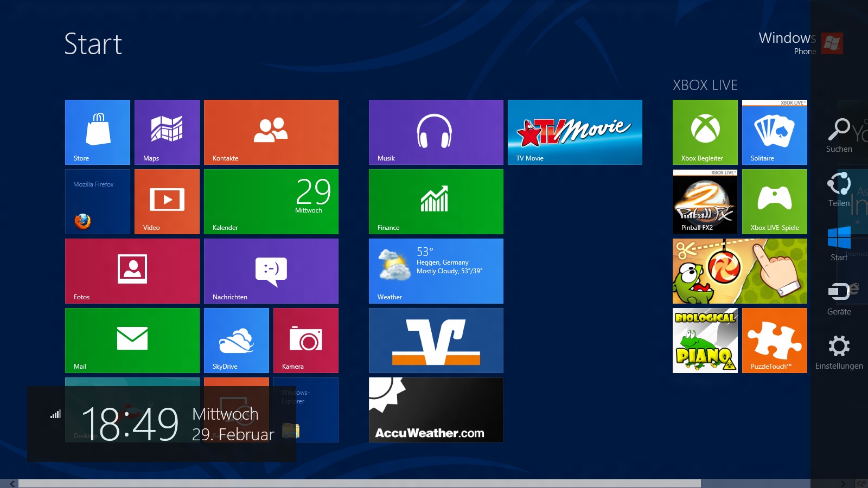This screenshot has width=868, height=488.
Task: Open the Xbox Begleiter tile
Action: 705,132
